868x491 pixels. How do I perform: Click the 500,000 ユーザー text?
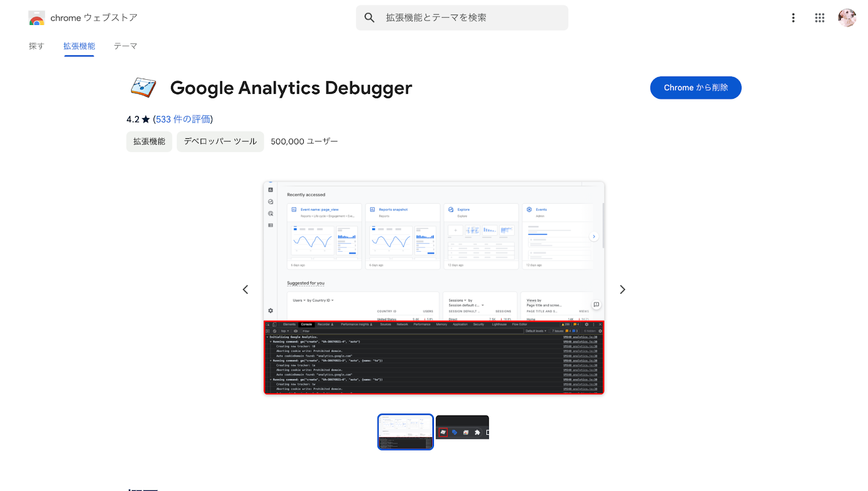click(x=304, y=142)
